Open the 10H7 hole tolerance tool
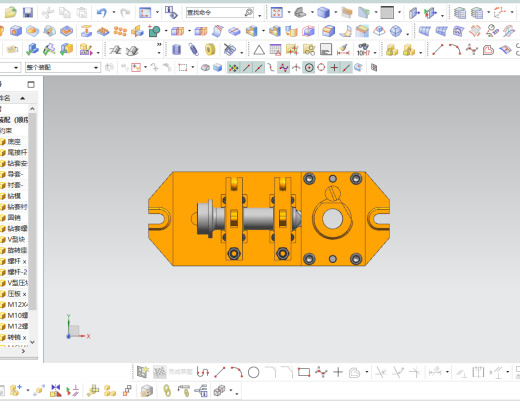 tap(363, 50)
